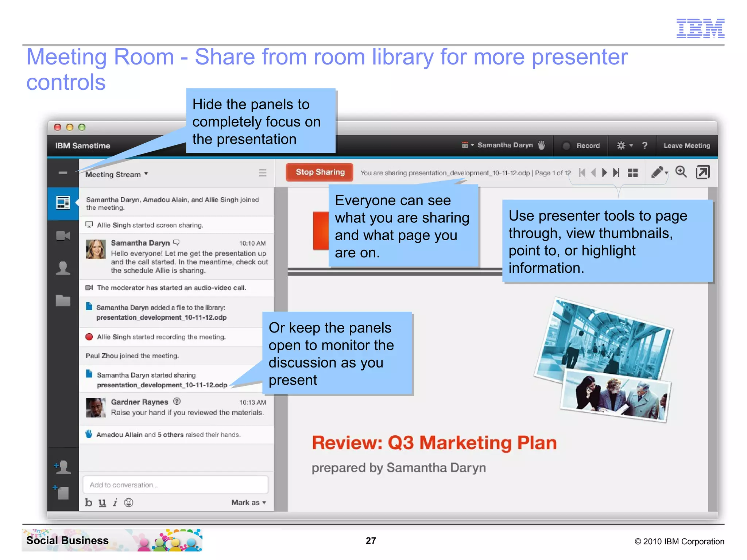This screenshot has height=560, width=747.
Task: Click Samantha Daryn name in header
Action: [x=505, y=145]
